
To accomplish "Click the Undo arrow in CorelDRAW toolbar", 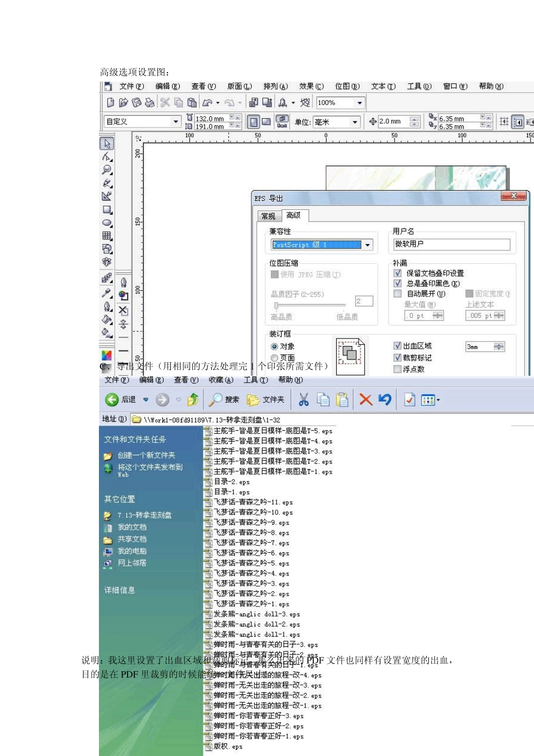I will tap(207, 102).
